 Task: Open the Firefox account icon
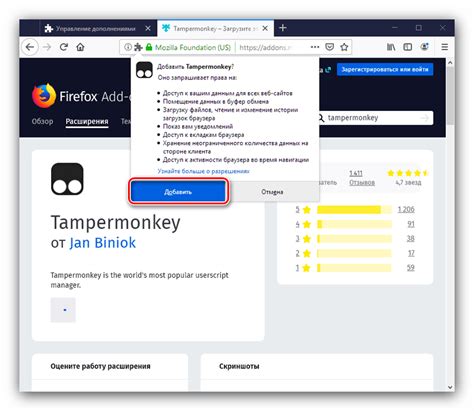point(424,47)
